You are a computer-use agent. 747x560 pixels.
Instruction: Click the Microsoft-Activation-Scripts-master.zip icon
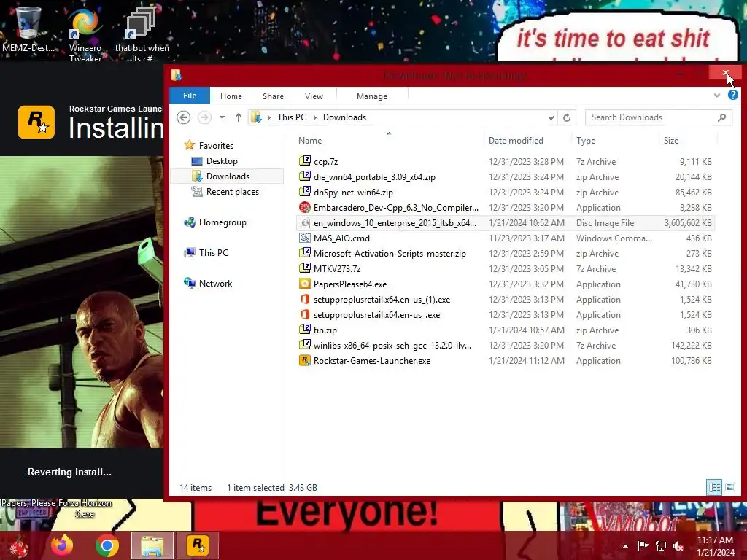click(x=305, y=253)
